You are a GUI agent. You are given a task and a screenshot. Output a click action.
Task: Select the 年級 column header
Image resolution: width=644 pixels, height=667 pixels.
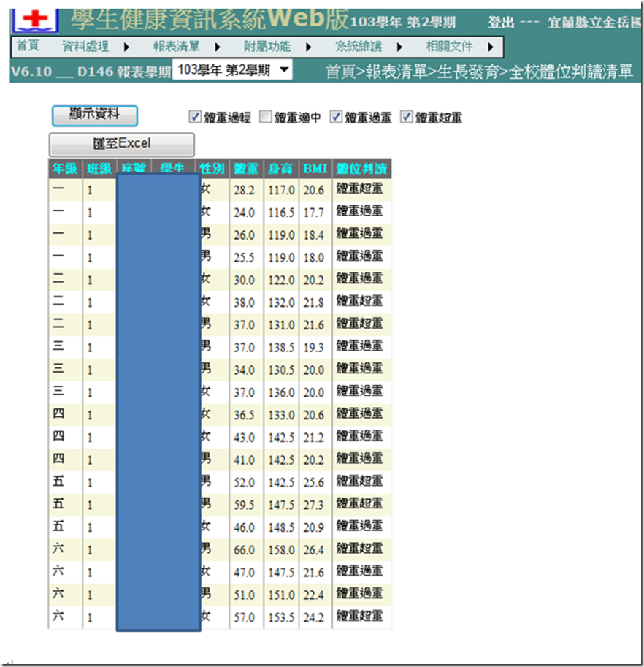[65, 169]
